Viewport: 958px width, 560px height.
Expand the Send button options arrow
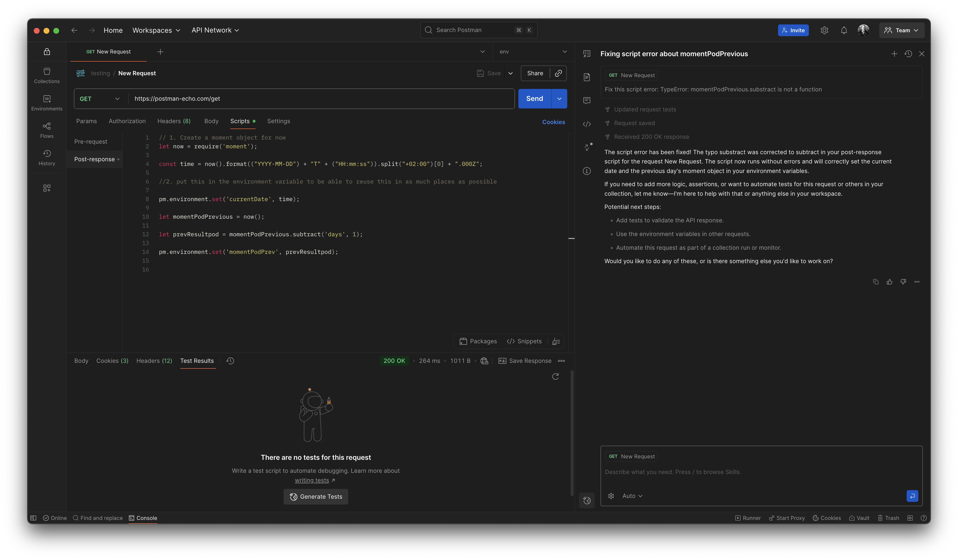[x=559, y=99]
